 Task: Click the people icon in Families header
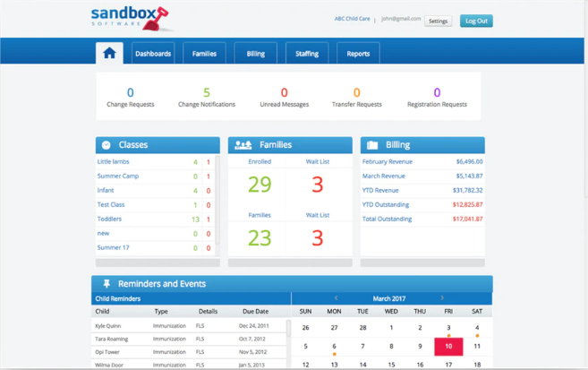pos(243,145)
